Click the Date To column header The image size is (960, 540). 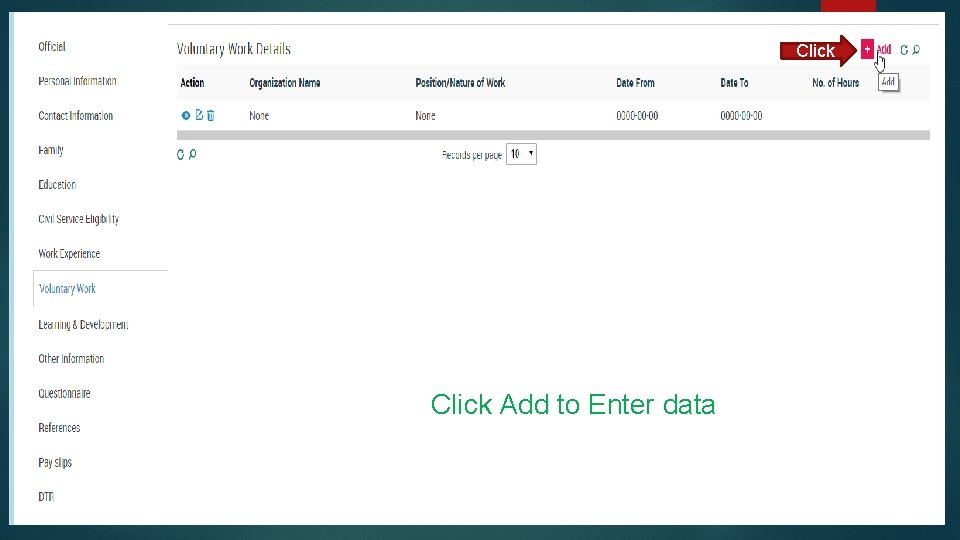[734, 83]
